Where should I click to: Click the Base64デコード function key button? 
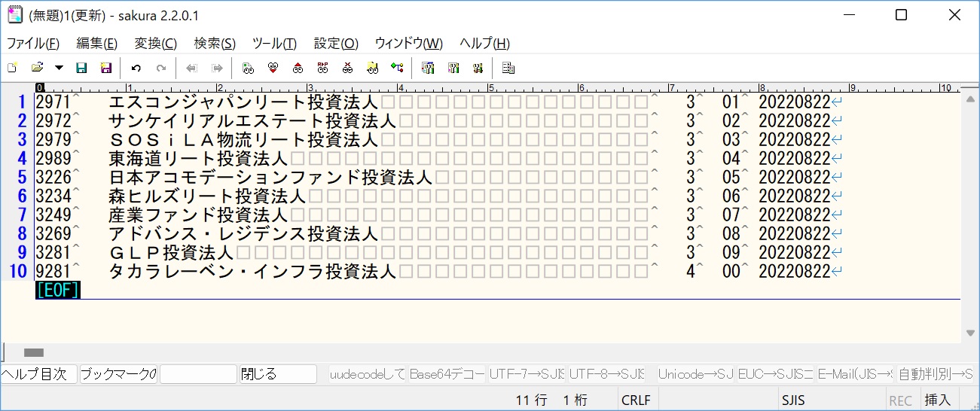(x=447, y=374)
